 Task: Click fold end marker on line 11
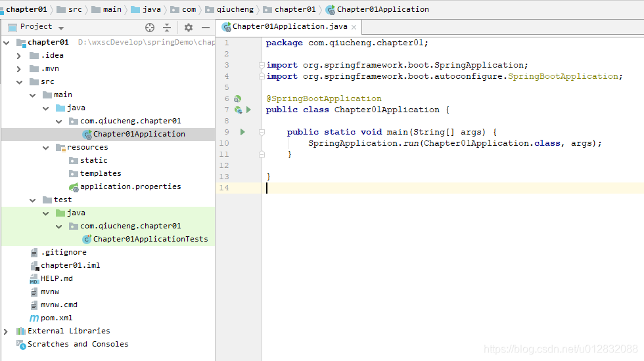(262, 154)
